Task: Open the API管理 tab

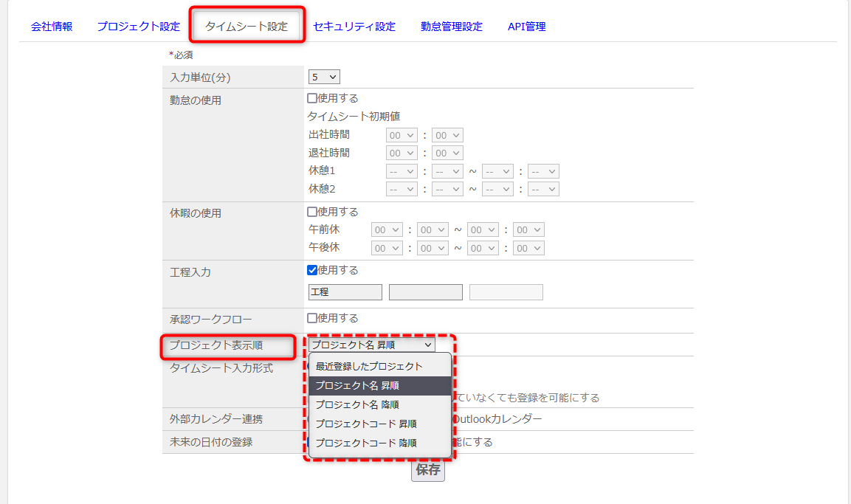Action: coord(526,27)
